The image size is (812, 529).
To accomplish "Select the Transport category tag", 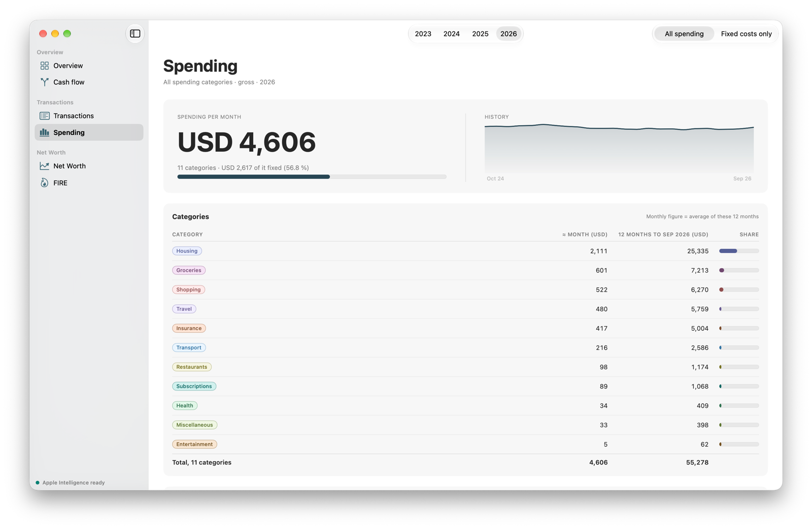I will [189, 347].
